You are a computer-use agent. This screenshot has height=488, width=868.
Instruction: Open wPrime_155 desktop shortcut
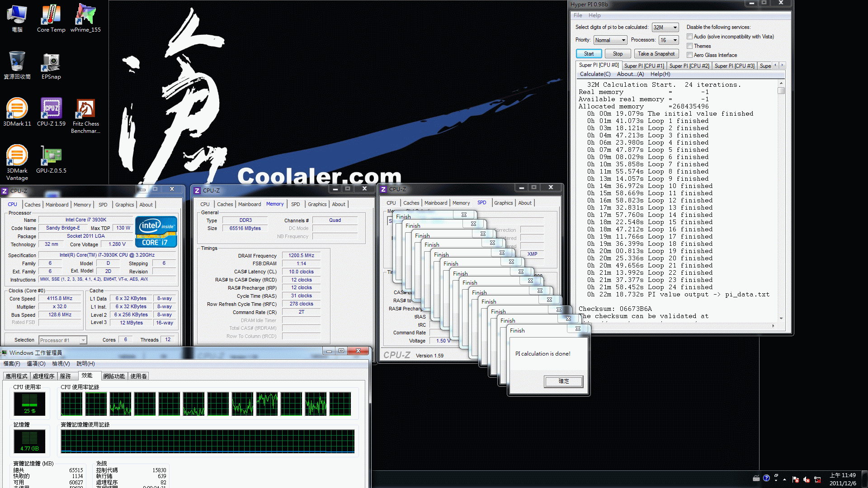pos(85,18)
